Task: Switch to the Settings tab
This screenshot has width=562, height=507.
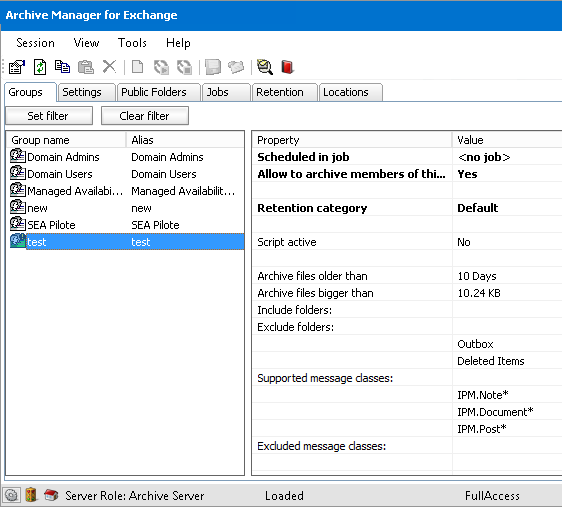Action: click(86, 92)
